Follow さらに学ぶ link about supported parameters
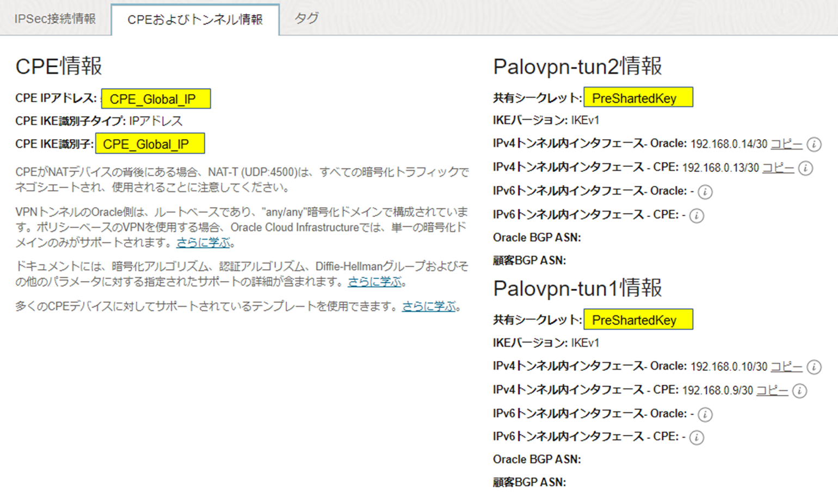Viewport: 838px width, 504px height. [375, 282]
